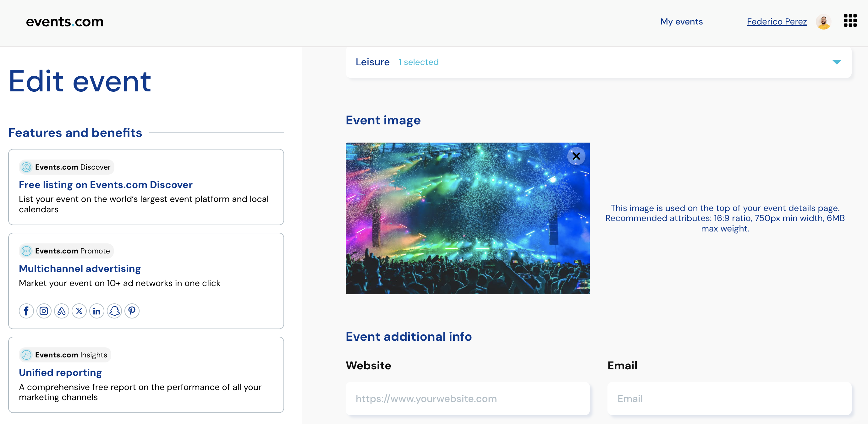
Task: Click the X (Twitter) network icon
Action: coord(79,311)
